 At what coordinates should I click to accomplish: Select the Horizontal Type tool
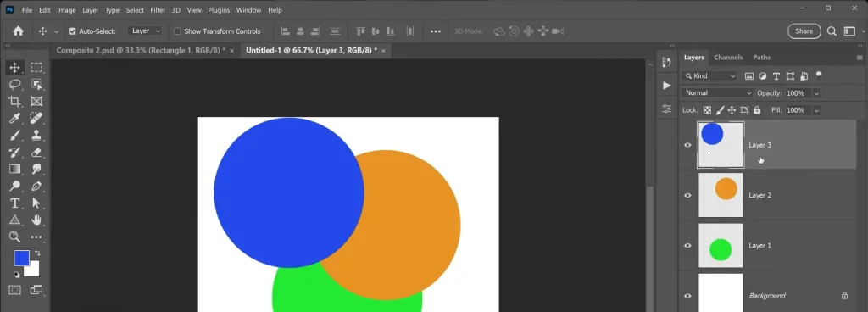(15, 203)
